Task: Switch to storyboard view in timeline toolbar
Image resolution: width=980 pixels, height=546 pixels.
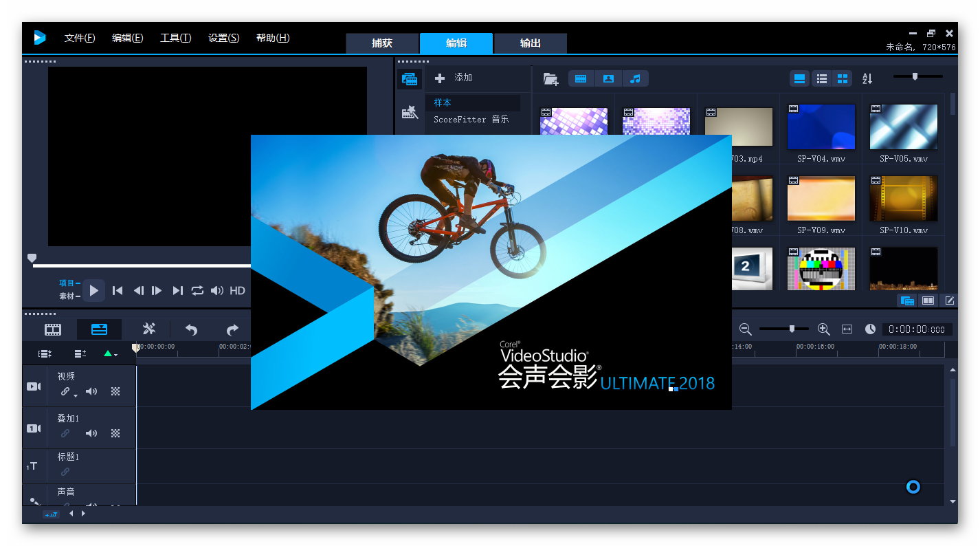Action: tap(53, 329)
